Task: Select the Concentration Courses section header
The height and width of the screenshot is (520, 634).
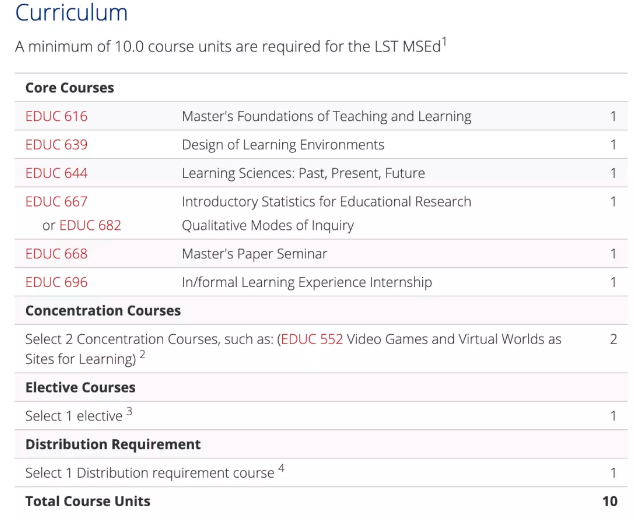Action: coord(103,311)
